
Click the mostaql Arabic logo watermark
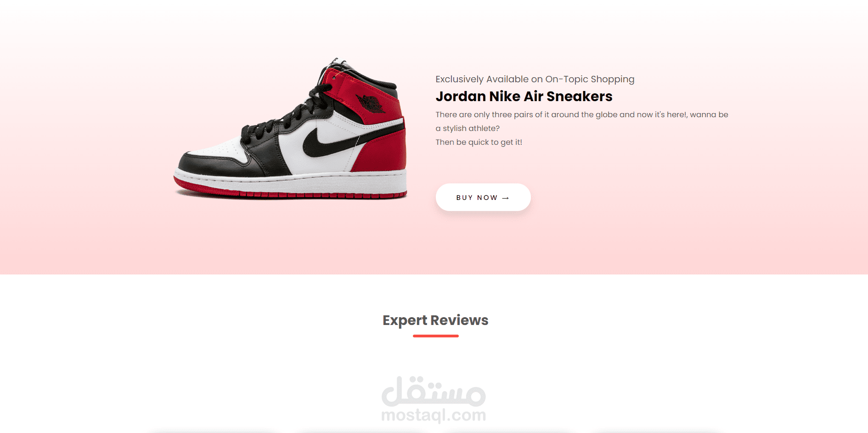(x=434, y=391)
